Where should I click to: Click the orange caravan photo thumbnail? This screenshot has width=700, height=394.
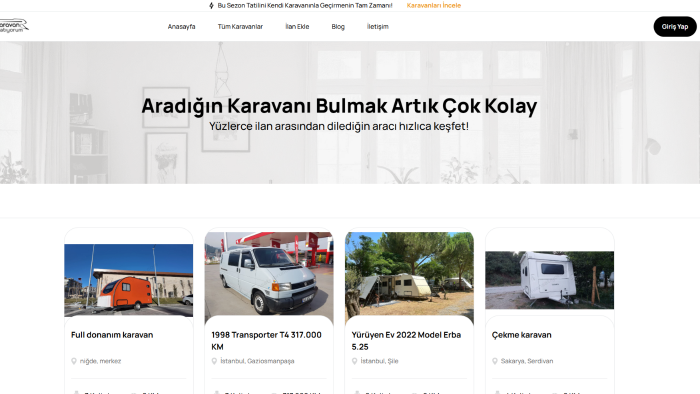[x=129, y=280]
